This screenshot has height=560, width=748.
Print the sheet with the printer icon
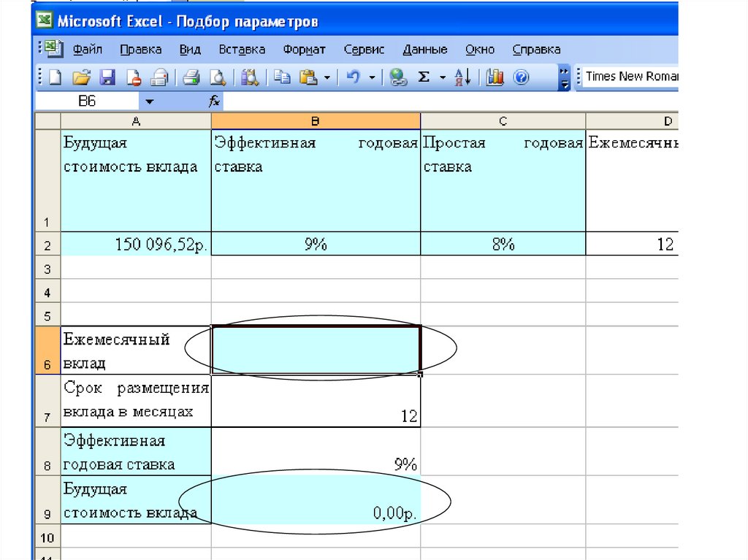(x=191, y=77)
